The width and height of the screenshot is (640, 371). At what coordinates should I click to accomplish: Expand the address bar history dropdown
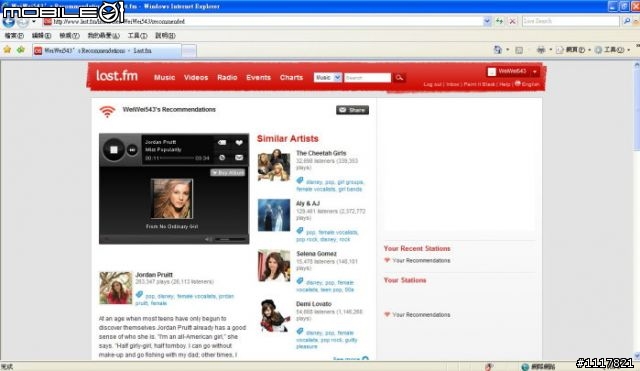[487, 21]
